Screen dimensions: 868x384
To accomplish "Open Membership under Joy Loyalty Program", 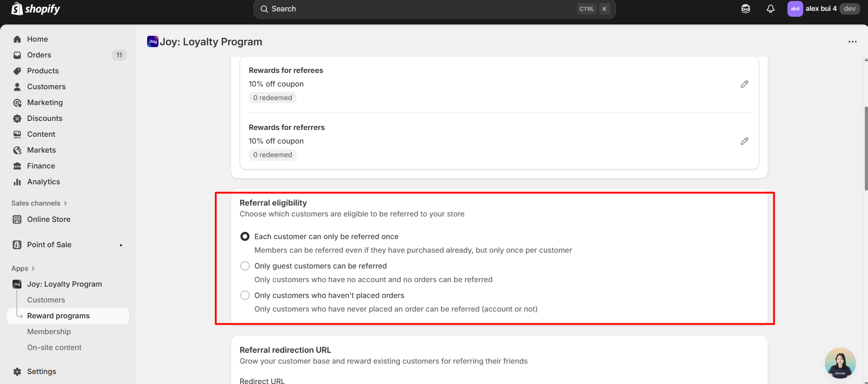I will (x=49, y=331).
